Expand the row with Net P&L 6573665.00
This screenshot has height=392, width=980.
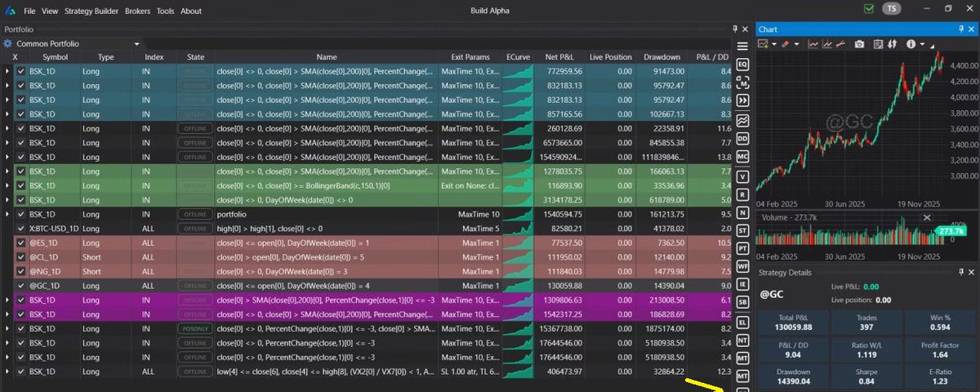[7, 143]
